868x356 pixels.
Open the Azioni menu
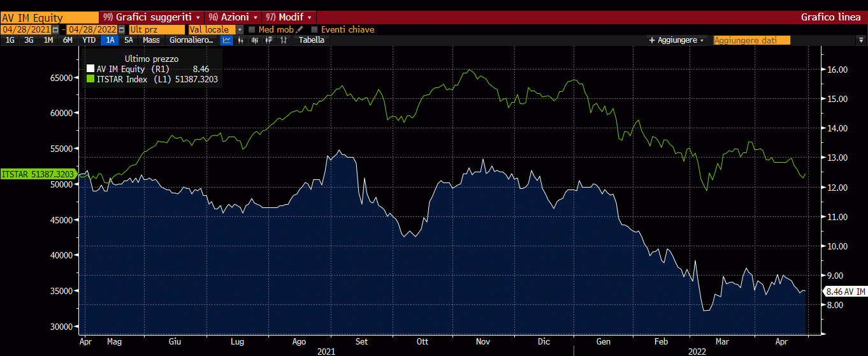tap(234, 17)
